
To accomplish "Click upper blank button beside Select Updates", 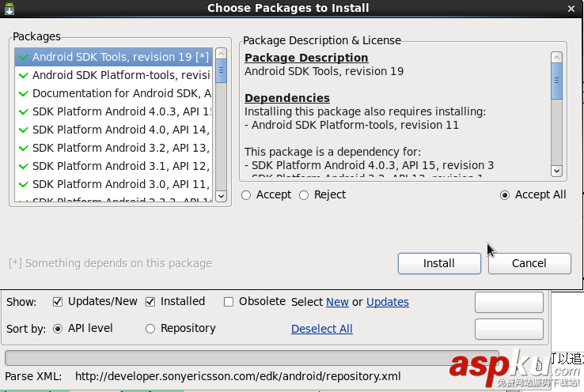I will pyautogui.click(x=509, y=302).
